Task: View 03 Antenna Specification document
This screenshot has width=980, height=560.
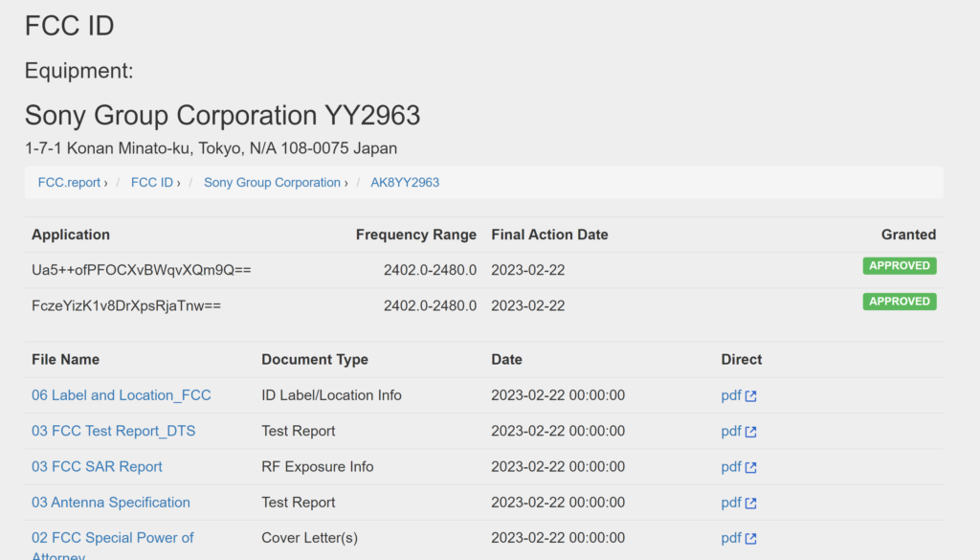Action: point(110,503)
